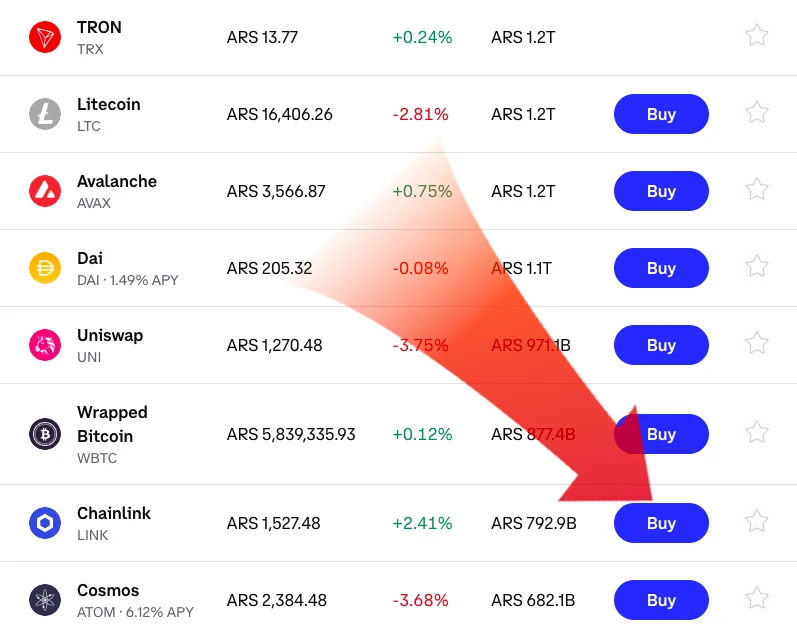
Task: Toggle the Litecoin watchlist star
Action: pyautogui.click(x=757, y=112)
